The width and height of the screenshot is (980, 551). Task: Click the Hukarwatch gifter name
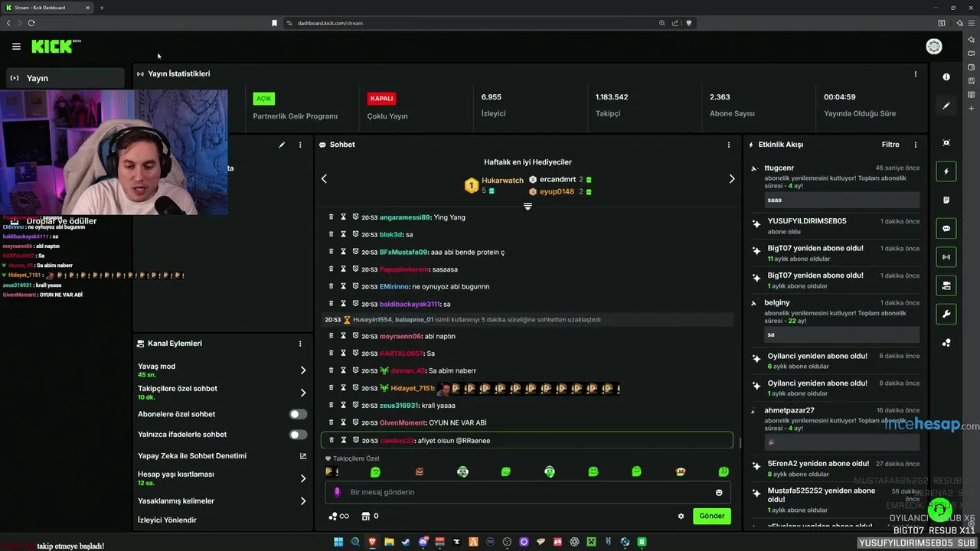pos(502,181)
